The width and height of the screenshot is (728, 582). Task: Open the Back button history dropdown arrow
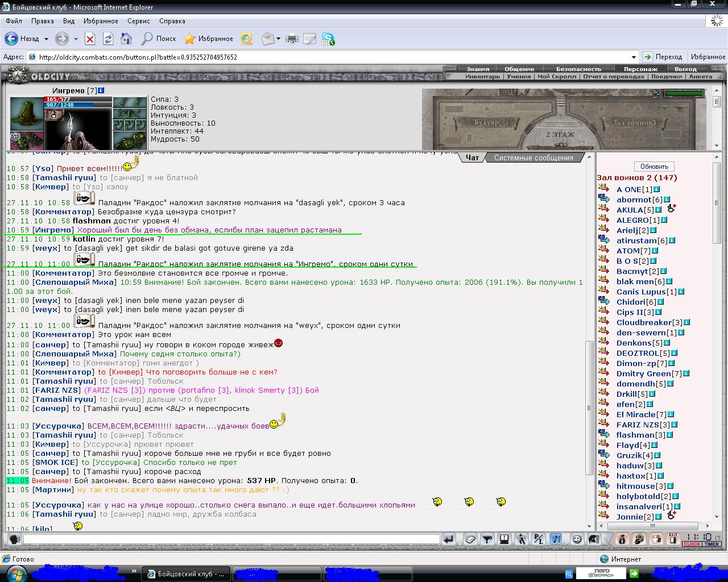coord(46,39)
